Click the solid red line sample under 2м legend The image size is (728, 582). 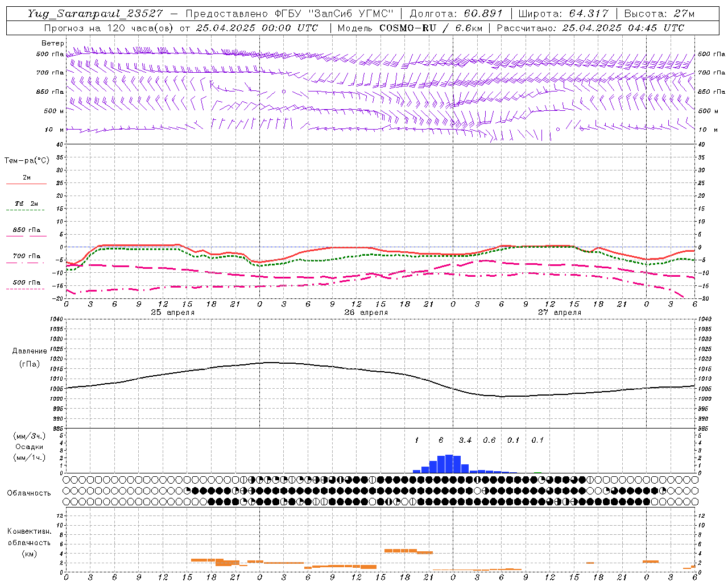[26, 184]
